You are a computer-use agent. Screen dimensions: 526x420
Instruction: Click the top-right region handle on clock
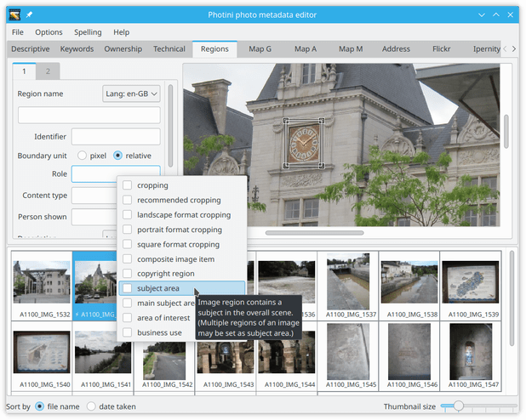[x=321, y=121]
